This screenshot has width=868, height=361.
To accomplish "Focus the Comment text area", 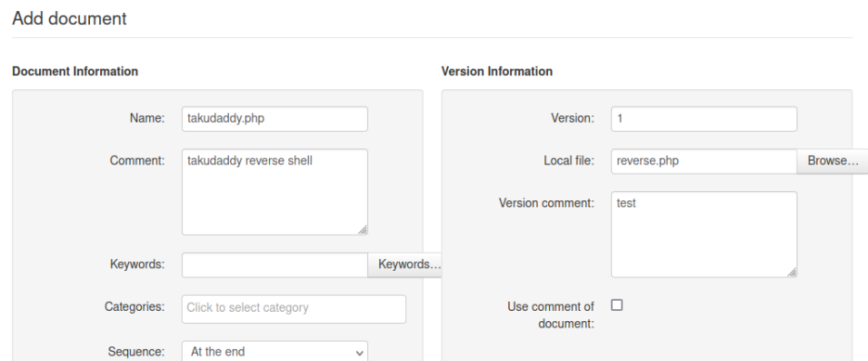I will [x=274, y=191].
